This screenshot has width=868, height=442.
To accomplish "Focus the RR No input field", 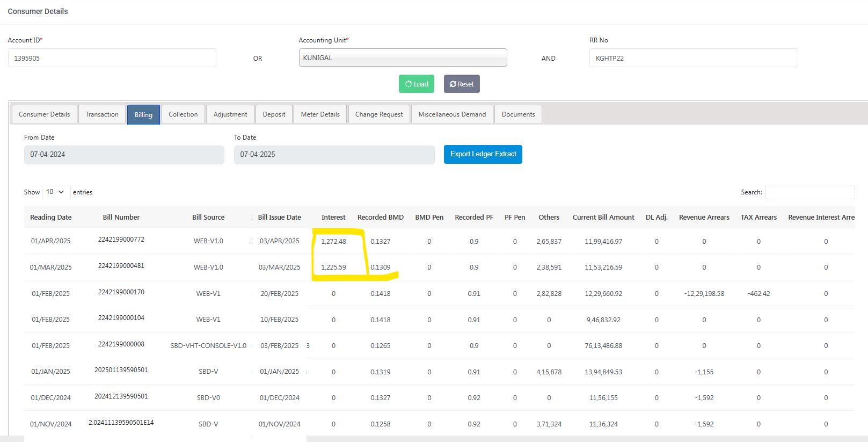I will (694, 58).
